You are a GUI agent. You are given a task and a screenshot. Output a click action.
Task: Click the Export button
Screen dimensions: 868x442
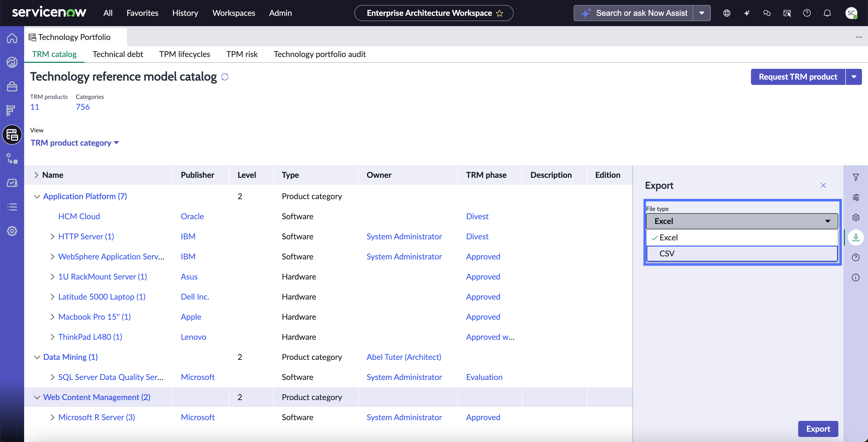[x=818, y=429]
